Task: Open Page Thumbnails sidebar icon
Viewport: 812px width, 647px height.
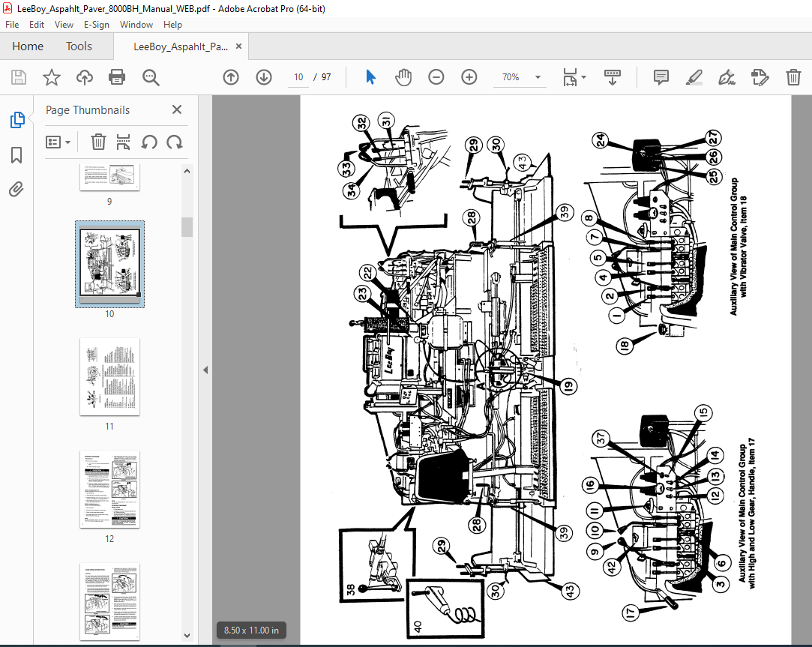Action: coord(17,120)
